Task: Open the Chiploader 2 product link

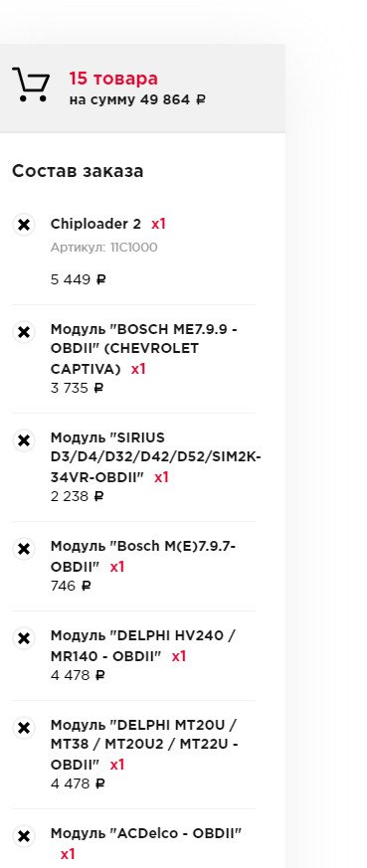Action: click(95, 224)
